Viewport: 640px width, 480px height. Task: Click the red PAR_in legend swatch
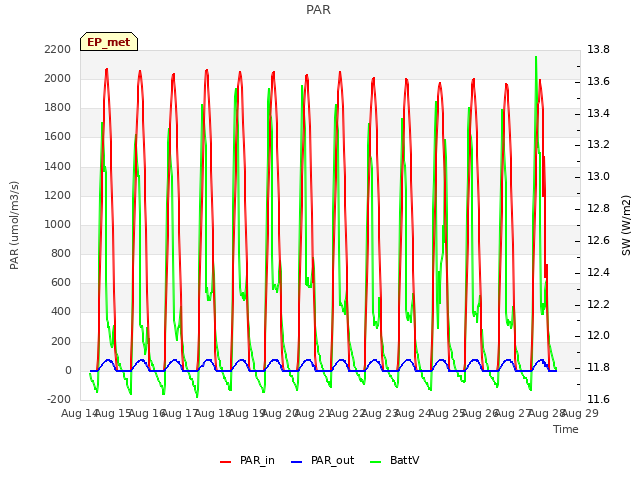(226, 462)
